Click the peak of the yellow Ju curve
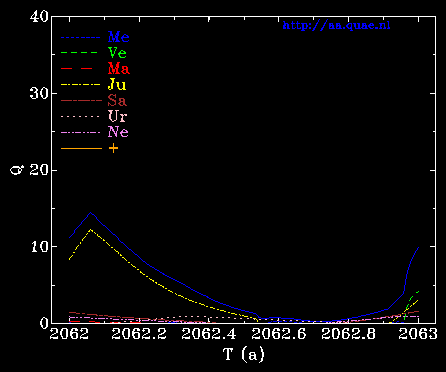 pyautogui.click(x=90, y=229)
